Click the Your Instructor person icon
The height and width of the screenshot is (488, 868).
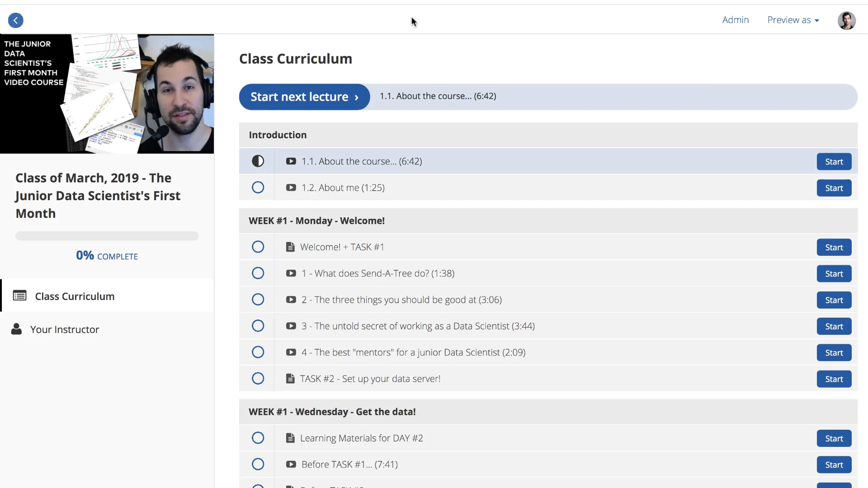click(x=16, y=329)
